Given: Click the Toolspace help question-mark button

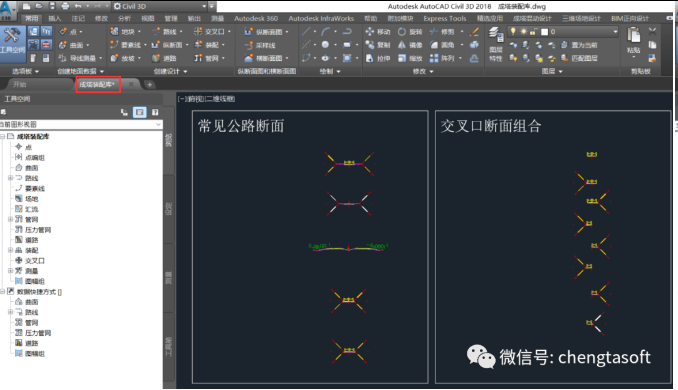Looking at the screenshot, I should pos(155,112).
